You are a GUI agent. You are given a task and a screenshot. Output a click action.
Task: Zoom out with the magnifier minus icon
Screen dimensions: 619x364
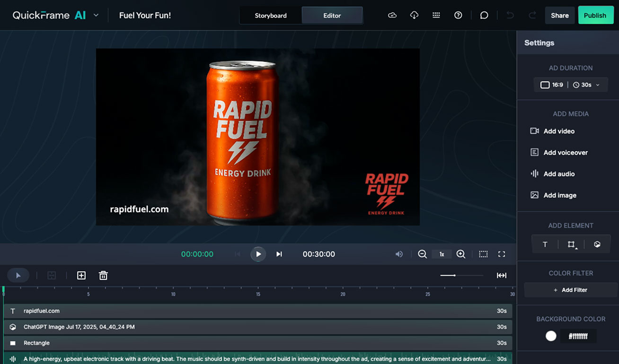coord(422,254)
